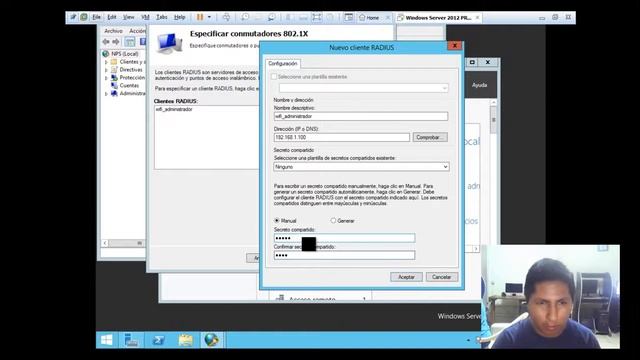
Task: Open the VMware Edit menu
Action: point(112,17)
